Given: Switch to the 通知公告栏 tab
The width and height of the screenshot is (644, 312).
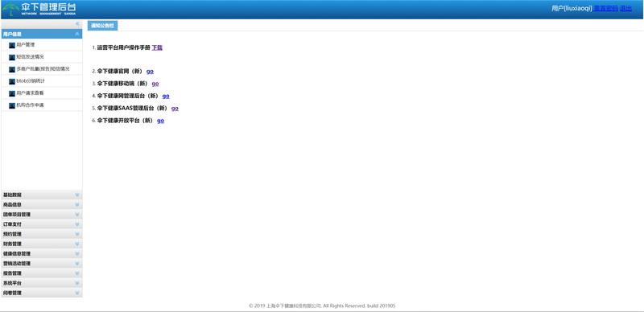Looking at the screenshot, I should click(x=102, y=26).
